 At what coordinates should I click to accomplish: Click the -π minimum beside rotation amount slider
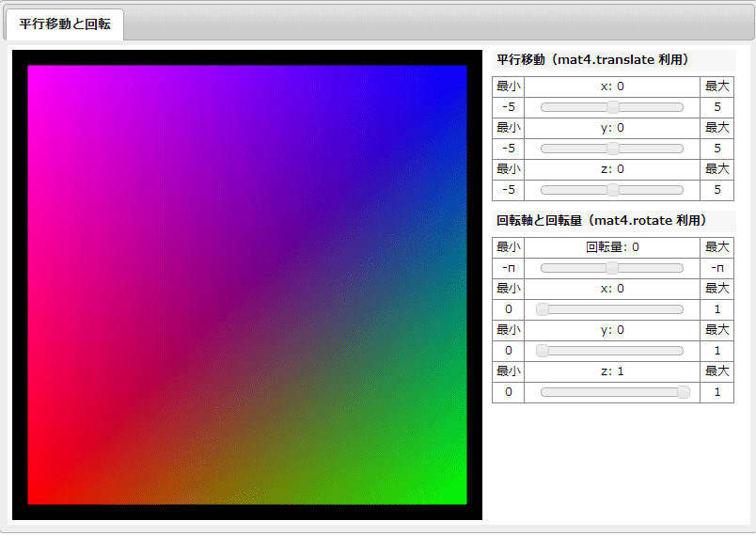point(509,268)
